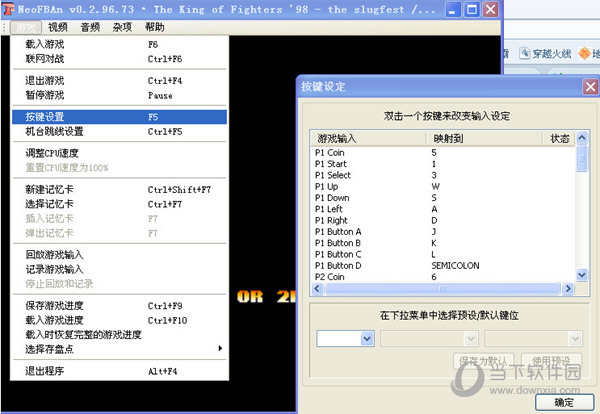The width and height of the screenshot is (600, 414).
Task: Choose 调整CPU速度 menu entry
Action: (119, 153)
